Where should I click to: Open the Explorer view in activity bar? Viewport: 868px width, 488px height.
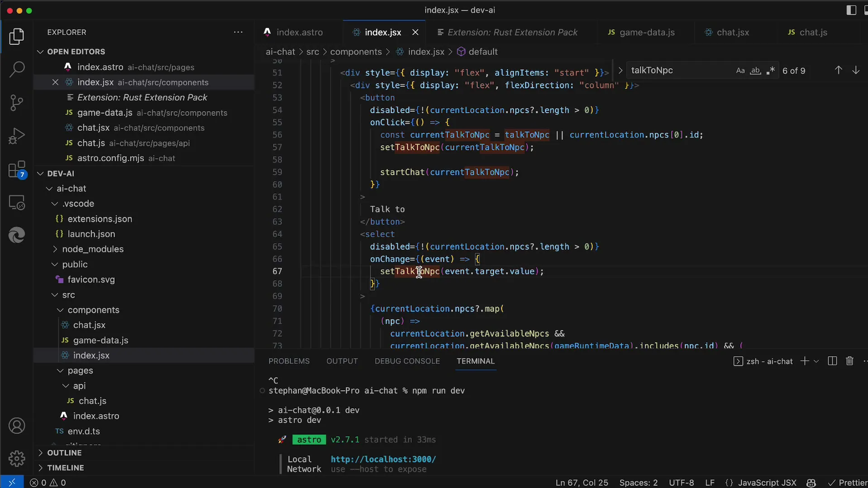[x=17, y=37]
